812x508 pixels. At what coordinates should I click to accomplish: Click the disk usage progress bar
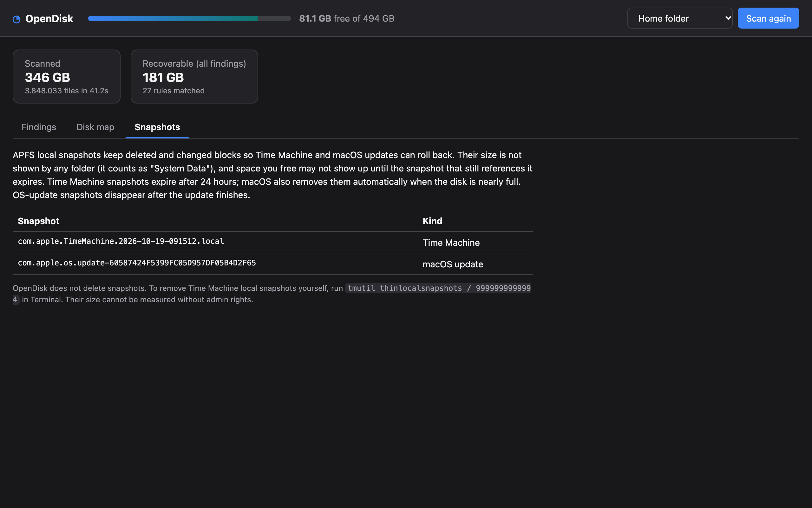pyautogui.click(x=190, y=18)
